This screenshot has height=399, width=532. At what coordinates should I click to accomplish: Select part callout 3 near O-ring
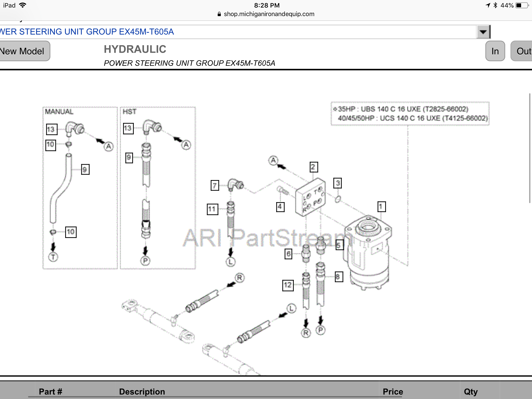click(x=337, y=183)
